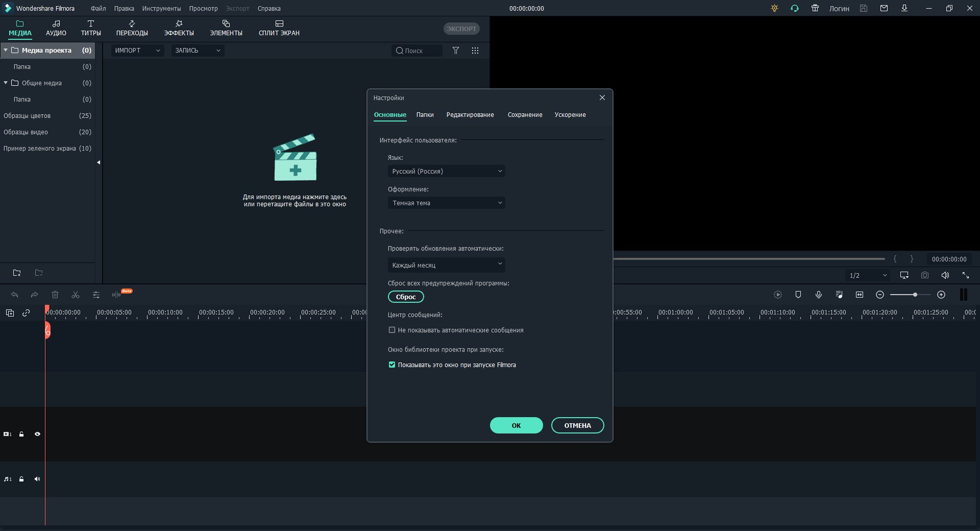Screen dimensions: 980x531
Task: Click the zoom in plus icon on timeline
Action: pos(941,295)
